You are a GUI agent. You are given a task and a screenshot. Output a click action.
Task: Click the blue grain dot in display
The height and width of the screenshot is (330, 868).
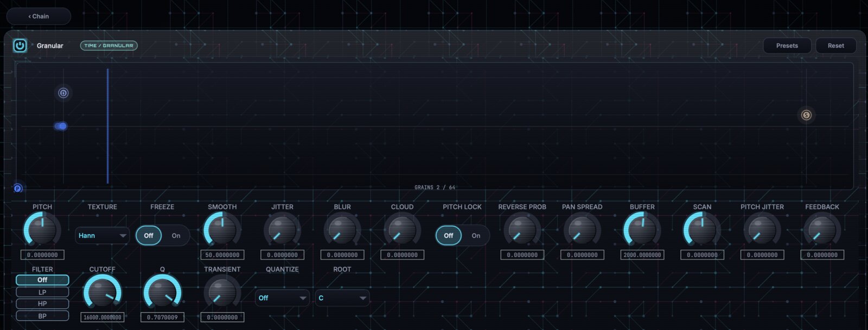tap(61, 126)
